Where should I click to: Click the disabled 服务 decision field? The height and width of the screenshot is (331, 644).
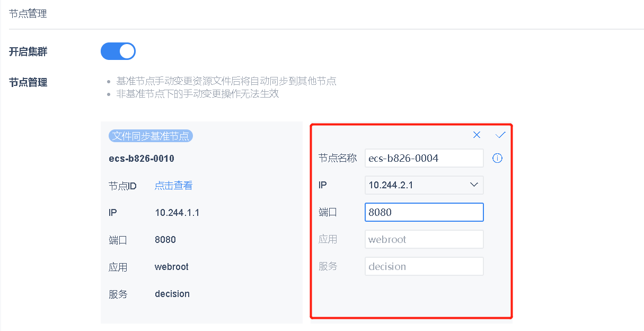(x=424, y=266)
